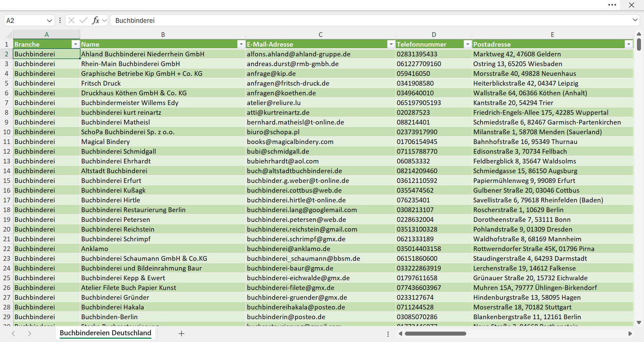
Task: Click next sheet navigation arrow
Action: tap(30, 334)
